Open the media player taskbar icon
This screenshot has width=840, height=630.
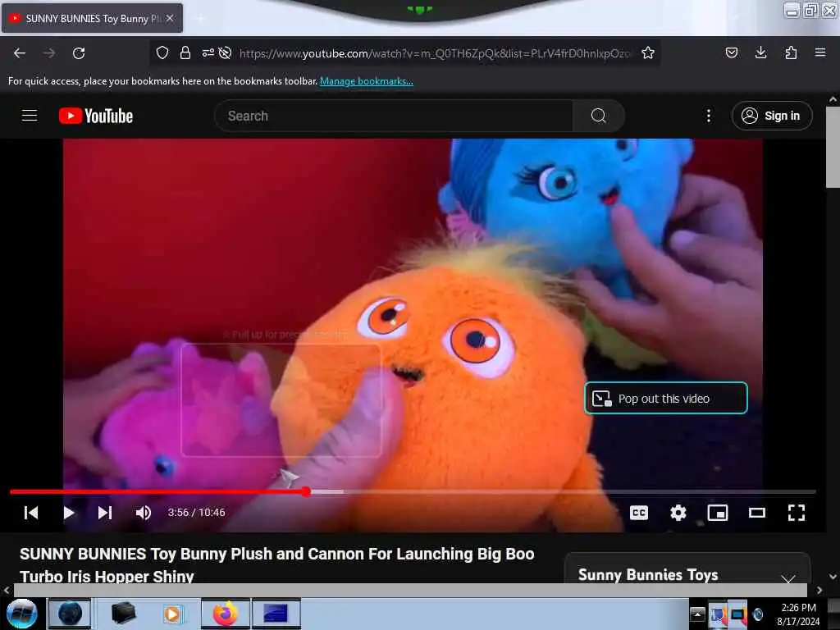point(173,614)
